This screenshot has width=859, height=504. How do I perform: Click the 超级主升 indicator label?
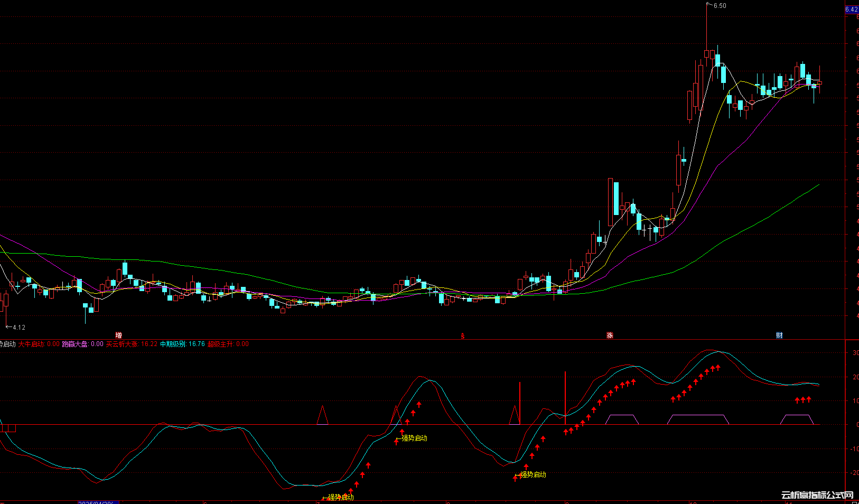(x=228, y=344)
